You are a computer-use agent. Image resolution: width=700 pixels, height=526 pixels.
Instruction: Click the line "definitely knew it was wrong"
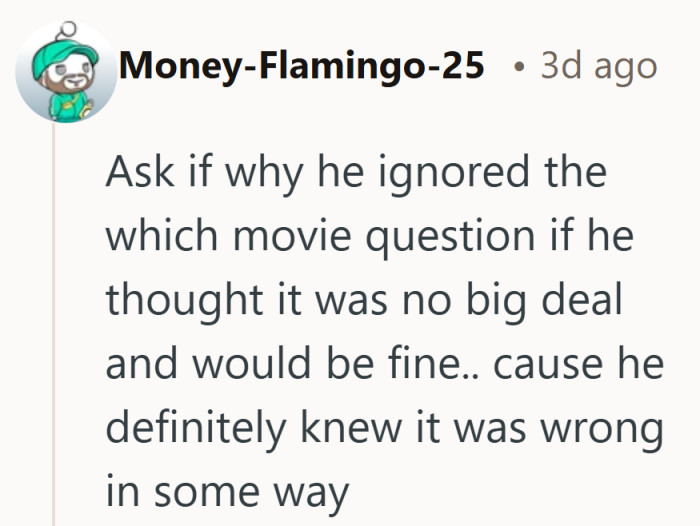point(384,429)
